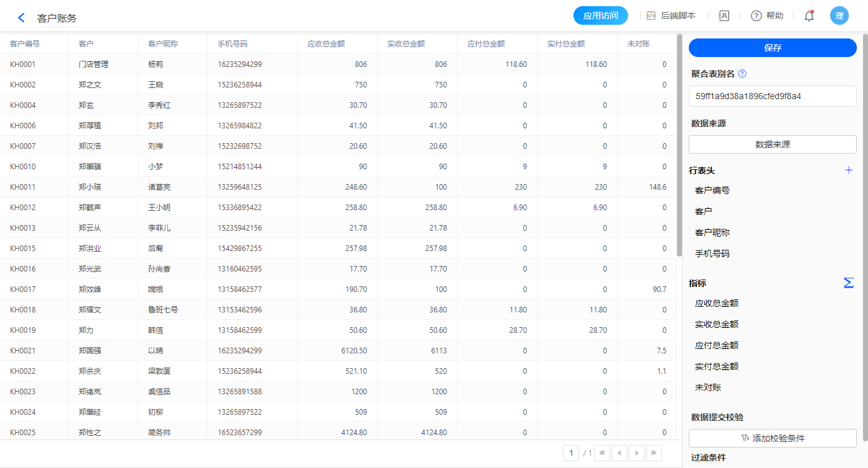Click the 理 user avatar
868x468 pixels.
click(x=839, y=16)
